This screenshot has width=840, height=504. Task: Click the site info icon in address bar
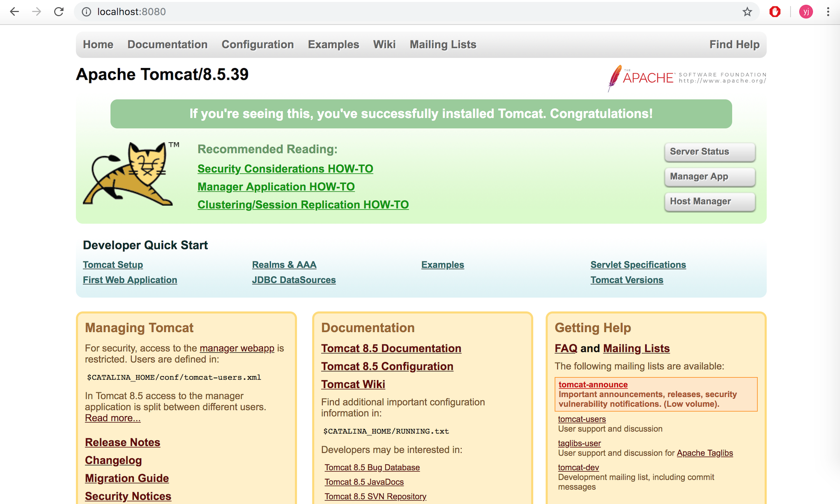(x=86, y=12)
